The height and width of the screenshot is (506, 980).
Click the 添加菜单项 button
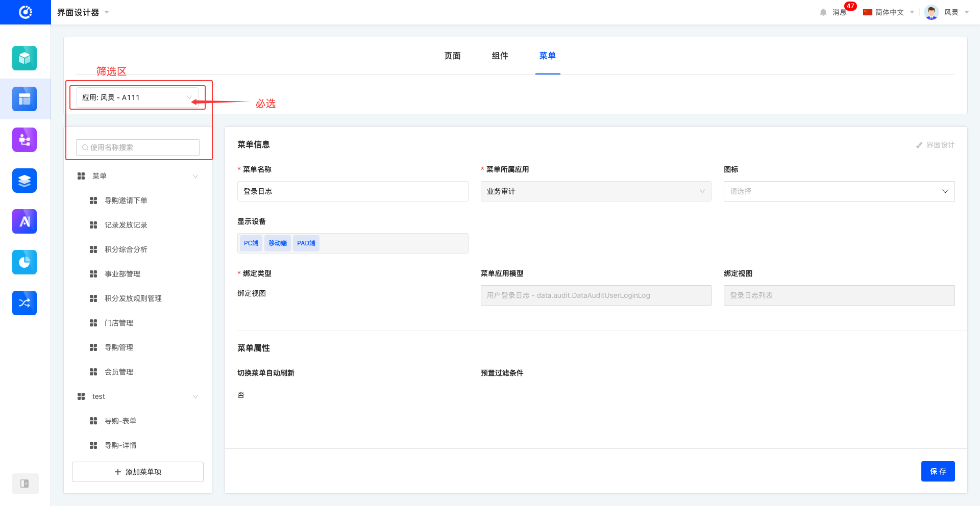pos(138,472)
